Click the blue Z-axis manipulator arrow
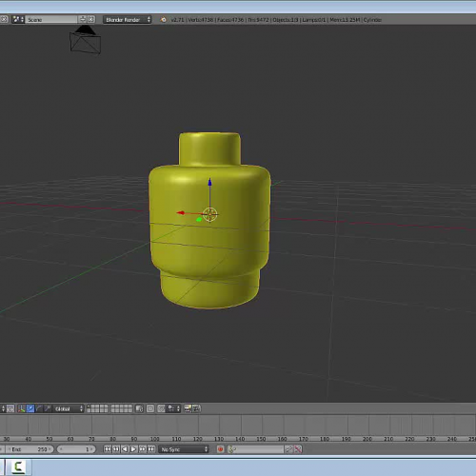The width and height of the screenshot is (476, 476). pos(209,182)
